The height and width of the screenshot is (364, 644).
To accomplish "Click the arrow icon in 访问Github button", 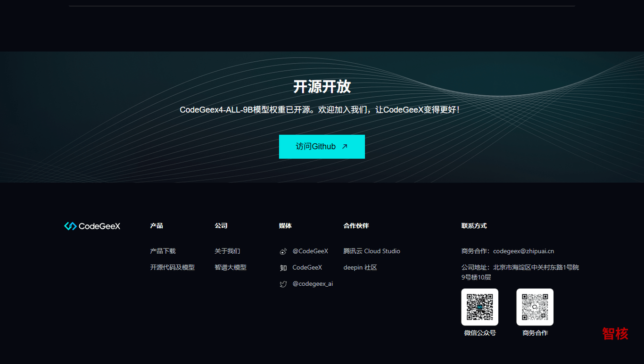I will click(x=345, y=147).
